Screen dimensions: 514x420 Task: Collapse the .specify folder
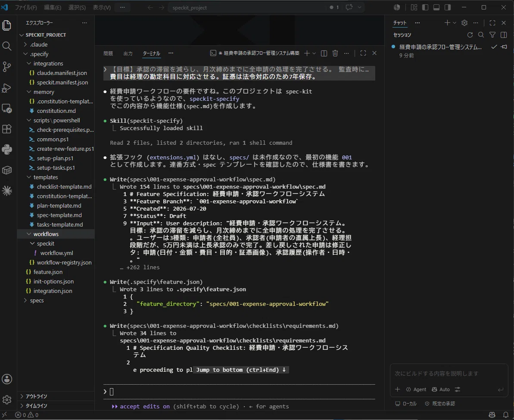coord(39,54)
